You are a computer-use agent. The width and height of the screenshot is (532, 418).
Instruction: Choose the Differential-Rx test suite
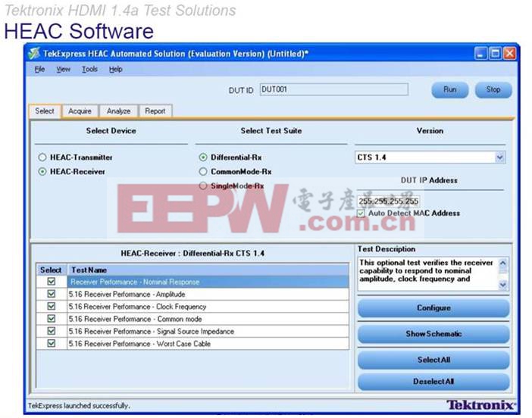click(203, 158)
